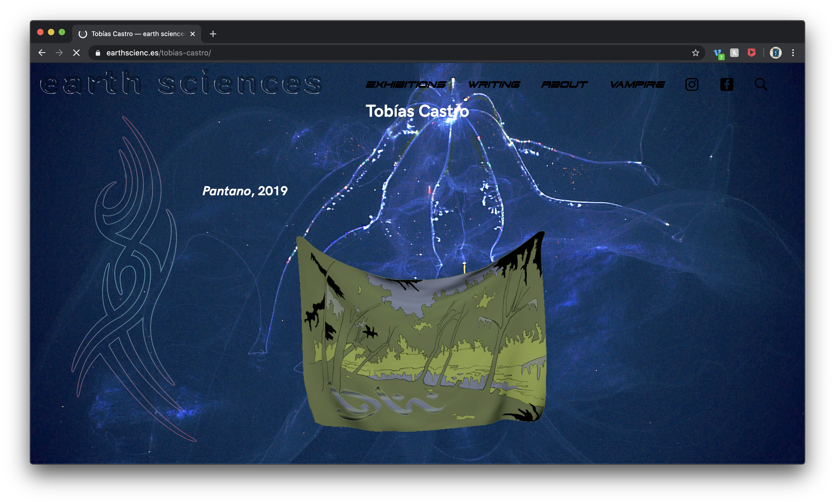
Task: Visit the Facebook page via icon
Action: pos(727,84)
